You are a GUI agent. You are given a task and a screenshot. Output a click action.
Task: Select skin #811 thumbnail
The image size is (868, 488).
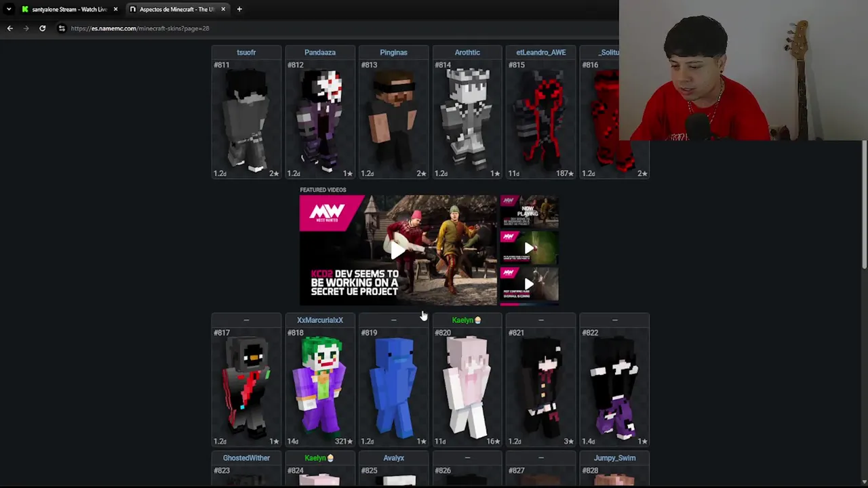246,119
